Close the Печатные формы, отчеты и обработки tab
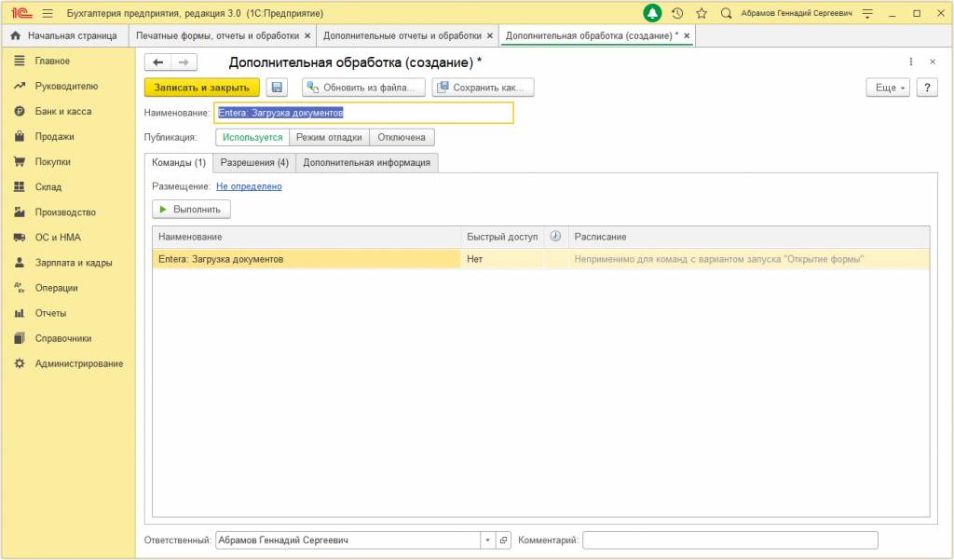 click(x=307, y=36)
